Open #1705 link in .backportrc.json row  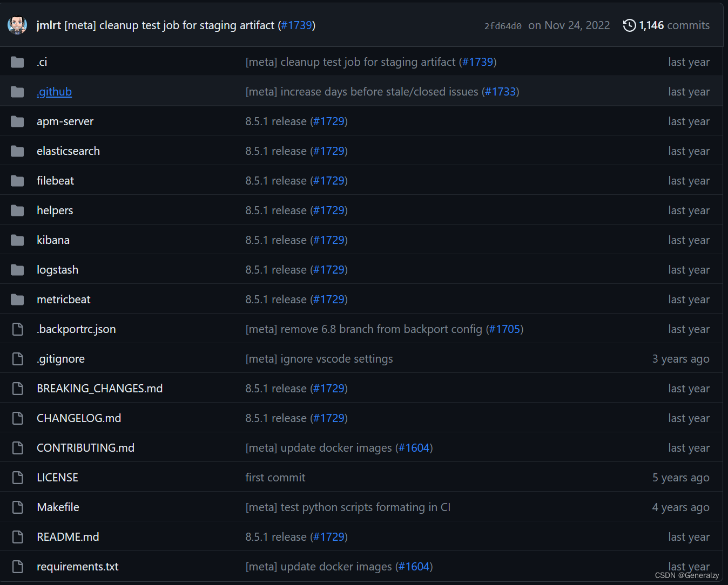pos(504,329)
